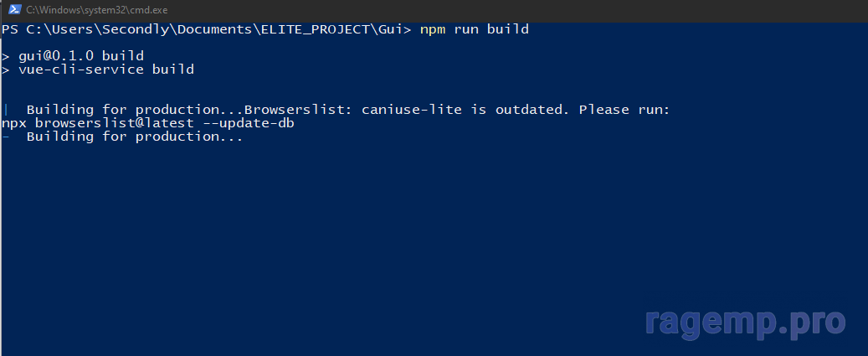The width and height of the screenshot is (868, 356).
Task: Click the yellow npm command word
Action: point(433,29)
